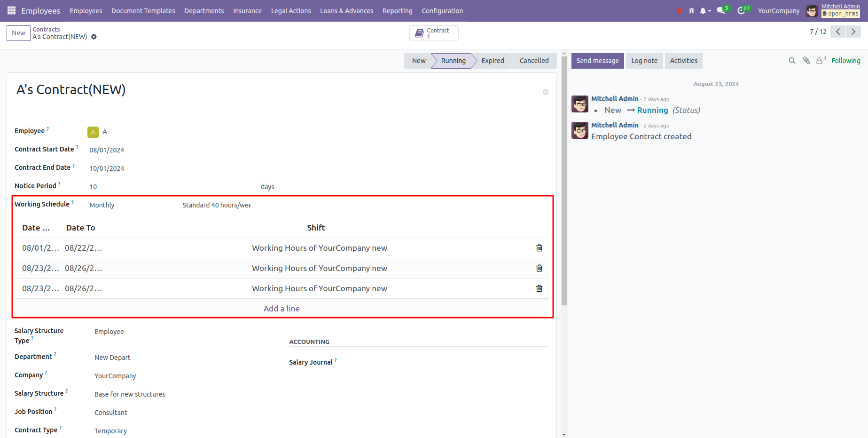868x438 pixels.
Task: Open the activities clock icon
Action: click(741, 11)
